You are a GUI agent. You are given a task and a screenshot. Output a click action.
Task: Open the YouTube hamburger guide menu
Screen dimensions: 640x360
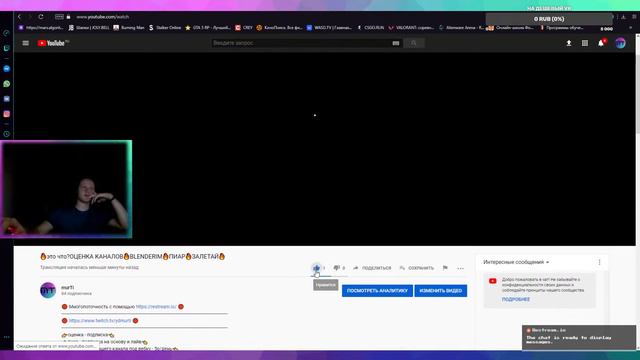click(x=26, y=43)
